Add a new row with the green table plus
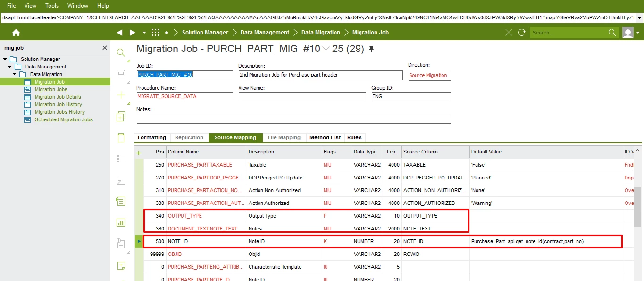Image resolution: width=644 pixels, height=281 pixels. (x=139, y=153)
